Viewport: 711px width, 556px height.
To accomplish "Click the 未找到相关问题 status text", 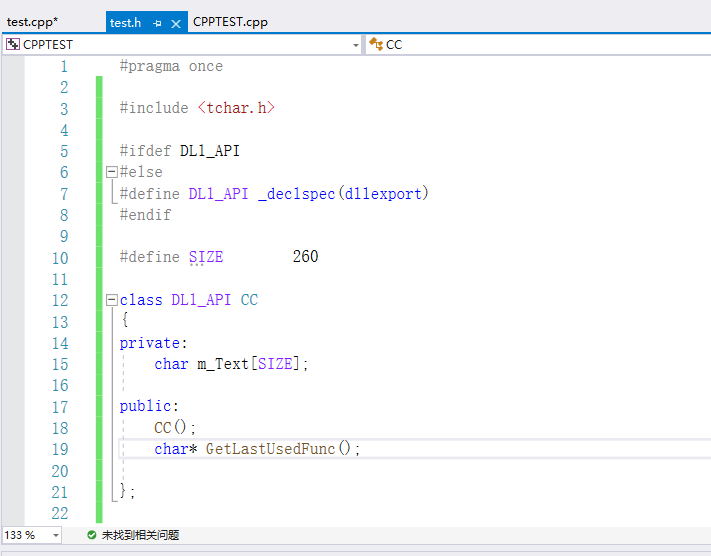I will [x=141, y=535].
